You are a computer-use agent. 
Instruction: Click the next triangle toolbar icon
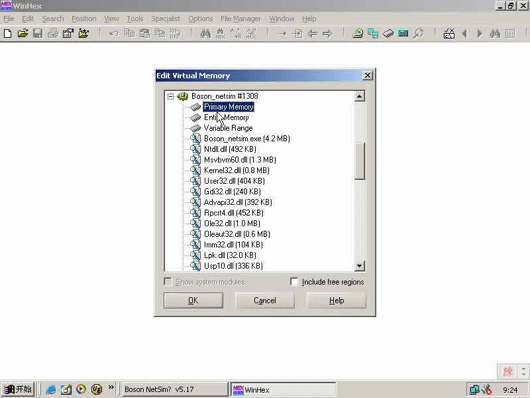(x=480, y=33)
